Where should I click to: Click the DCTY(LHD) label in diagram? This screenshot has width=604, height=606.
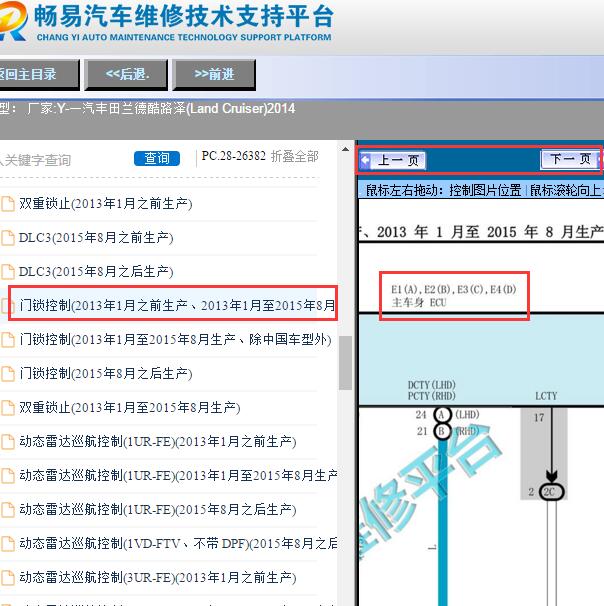tap(432, 385)
